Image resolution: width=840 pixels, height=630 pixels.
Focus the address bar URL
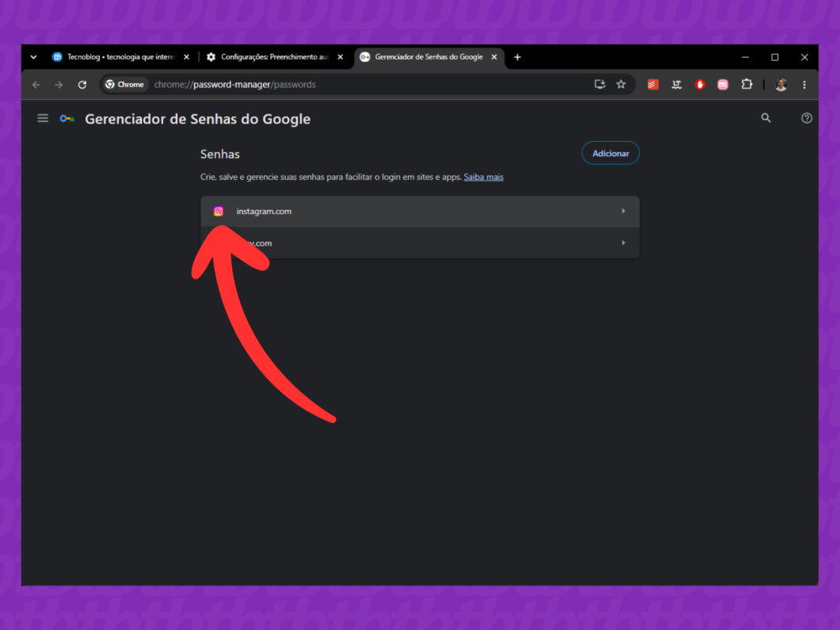coord(235,85)
